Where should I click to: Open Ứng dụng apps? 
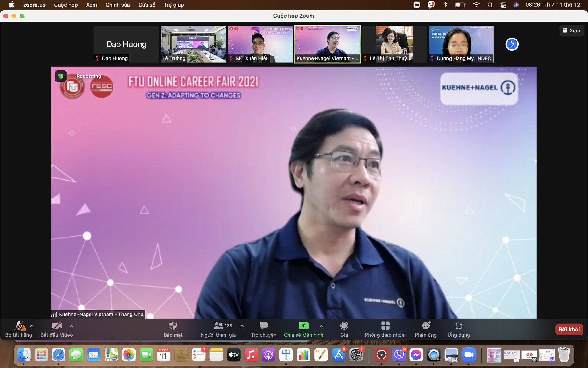pyautogui.click(x=459, y=329)
